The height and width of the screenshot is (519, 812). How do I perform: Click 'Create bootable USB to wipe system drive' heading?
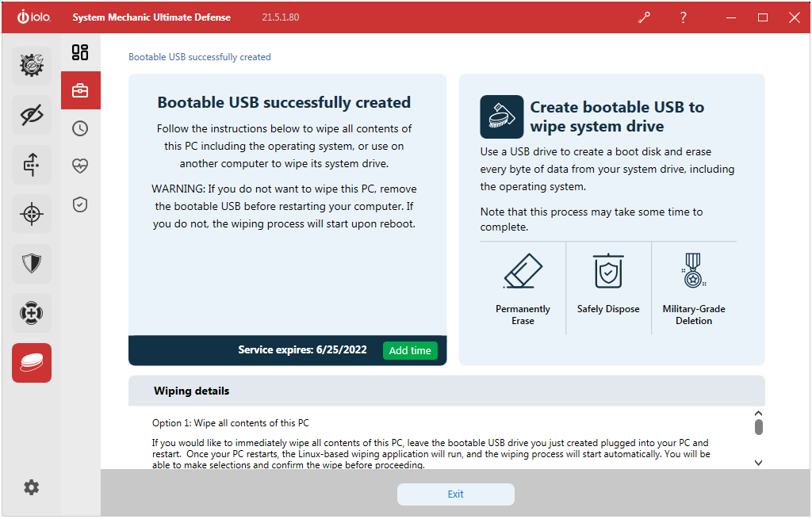(617, 116)
